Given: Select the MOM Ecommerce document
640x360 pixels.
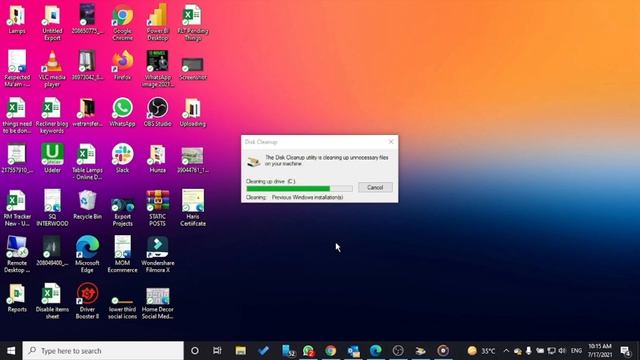Looking at the screenshot, I should [x=122, y=254].
